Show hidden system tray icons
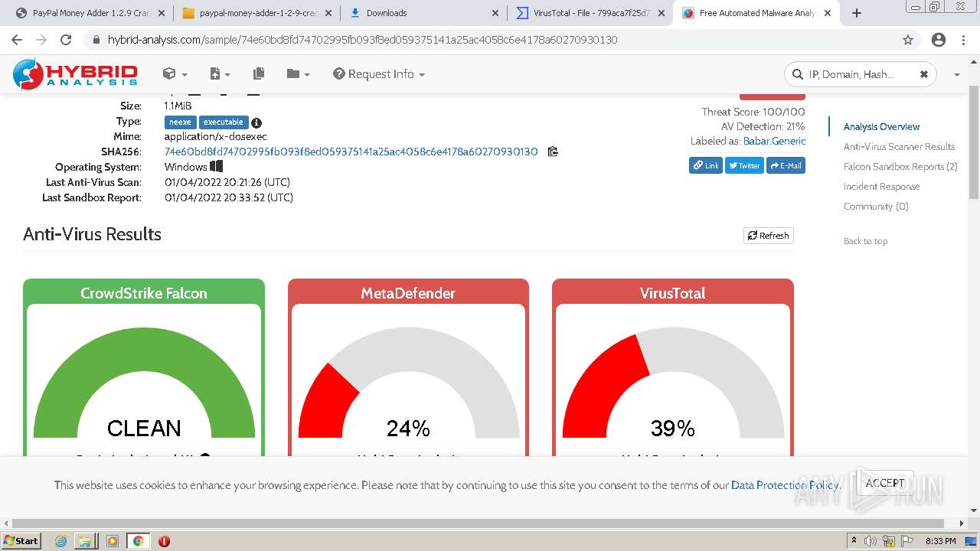The height and width of the screenshot is (551, 980). 854,541
